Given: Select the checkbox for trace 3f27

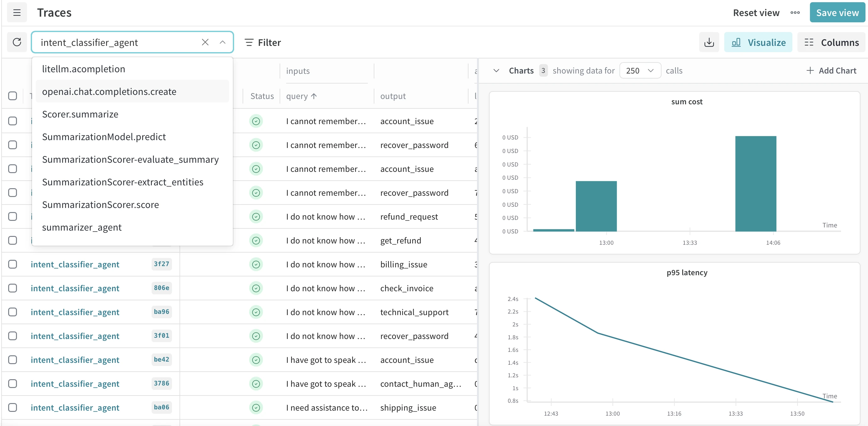Looking at the screenshot, I should pyautogui.click(x=13, y=264).
